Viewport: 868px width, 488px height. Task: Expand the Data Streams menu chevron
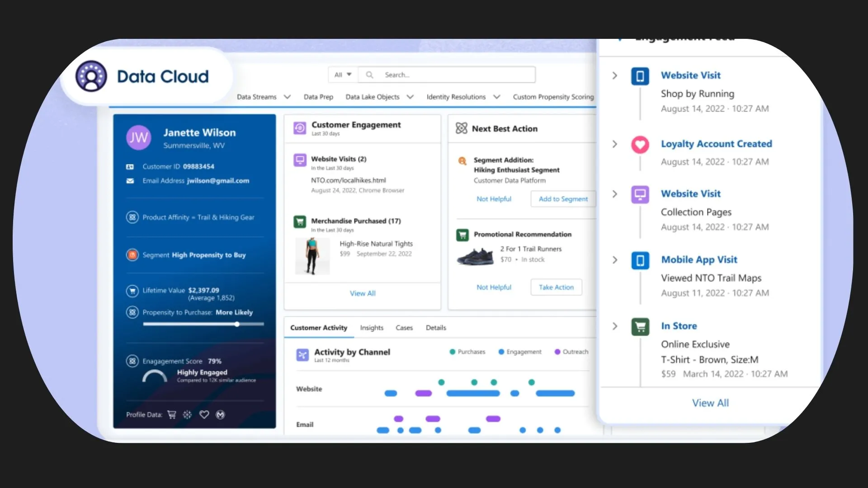pyautogui.click(x=287, y=97)
